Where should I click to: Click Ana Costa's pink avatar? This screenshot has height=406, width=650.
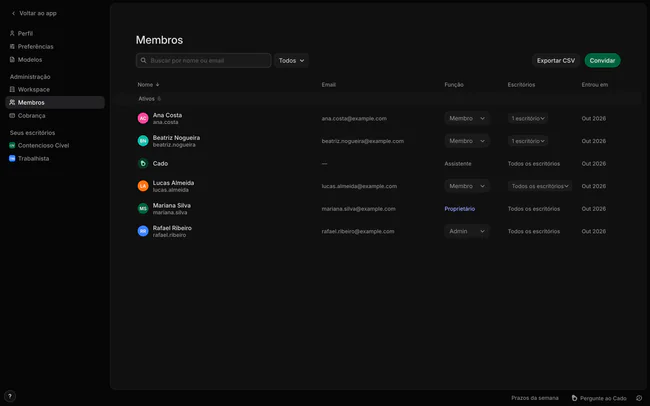click(x=143, y=118)
